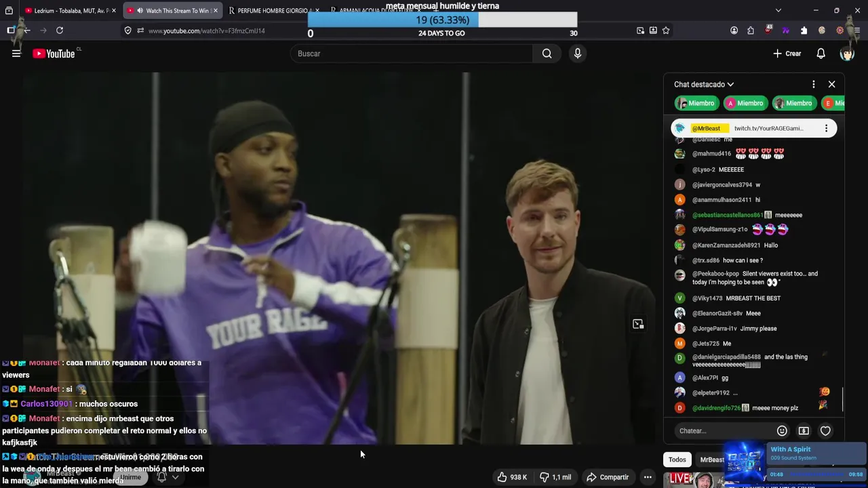Send a heart reaction in chat

[825, 431]
